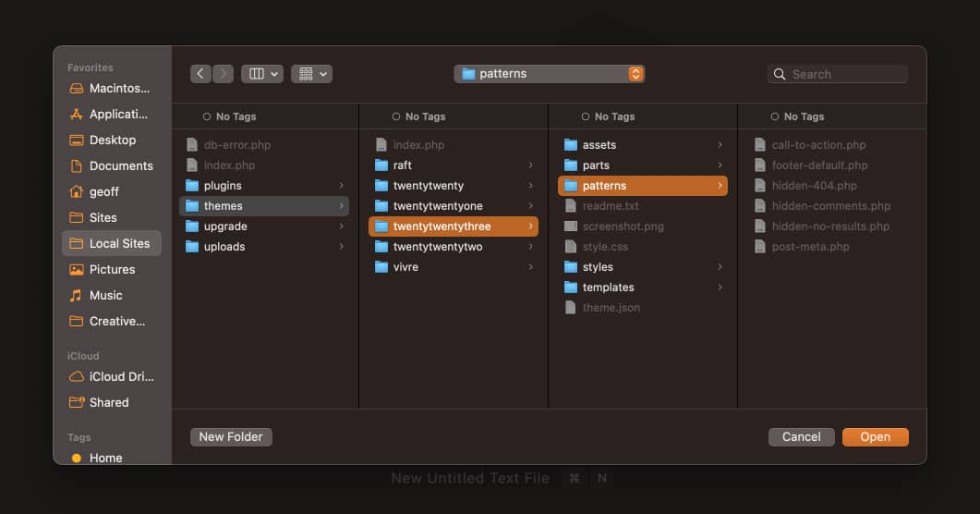Open Applications from the sidebar
The height and width of the screenshot is (514, 980).
point(78,115)
